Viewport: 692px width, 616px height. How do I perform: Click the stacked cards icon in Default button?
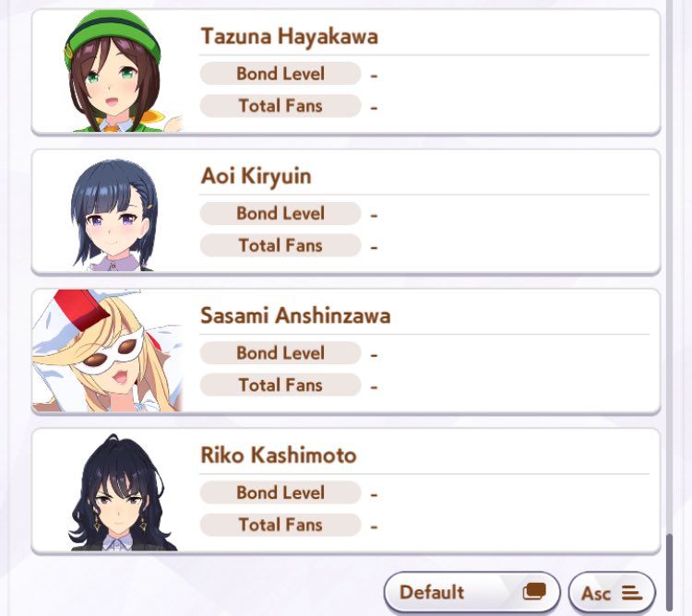pyautogui.click(x=534, y=591)
